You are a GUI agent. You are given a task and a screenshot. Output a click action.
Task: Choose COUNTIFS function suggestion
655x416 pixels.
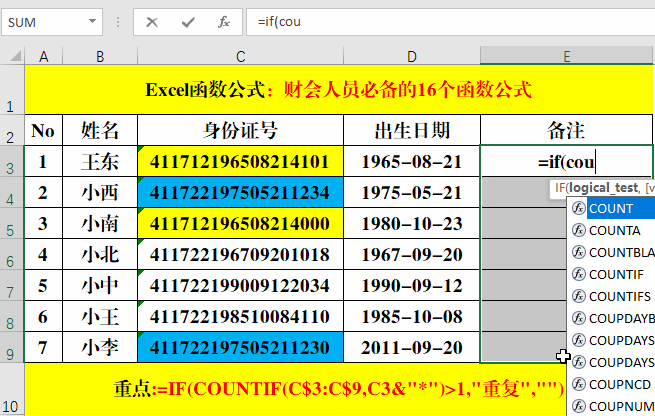coord(612,296)
